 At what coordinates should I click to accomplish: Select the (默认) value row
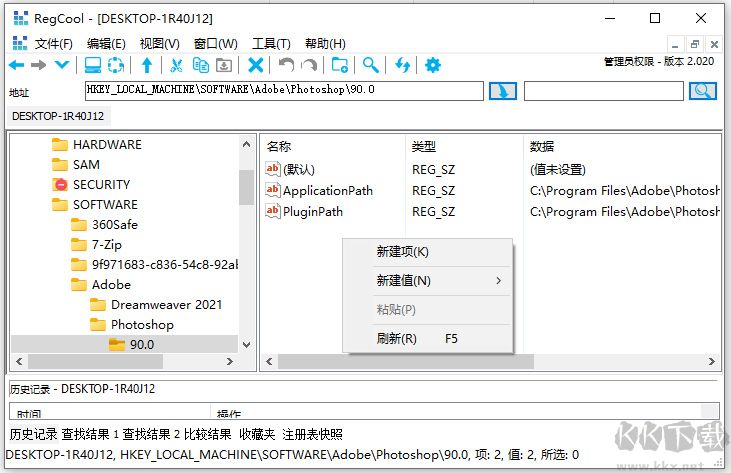298,170
